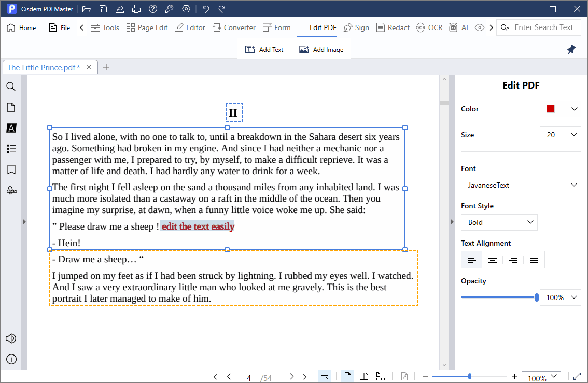The width and height of the screenshot is (588, 383).
Task: Click the read-aloud speaker icon
Action: (x=11, y=338)
